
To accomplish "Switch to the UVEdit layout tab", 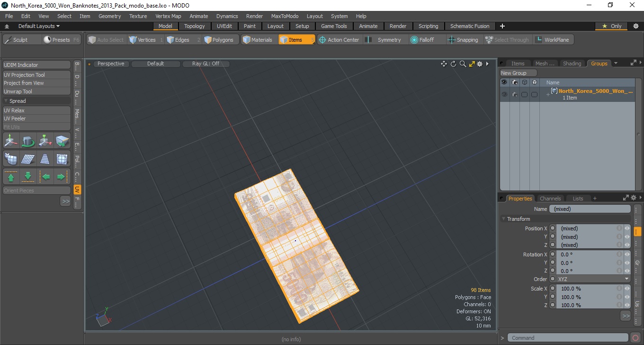I will coord(224,26).
